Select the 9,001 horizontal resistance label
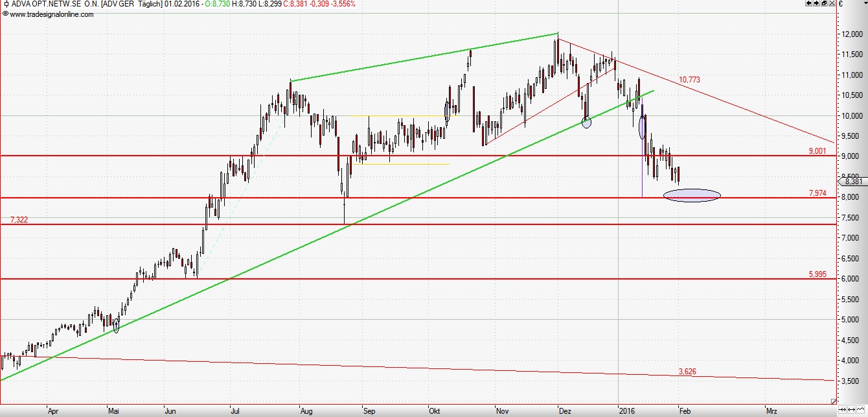This screenshot has height=417, width=868. (817, 150)
